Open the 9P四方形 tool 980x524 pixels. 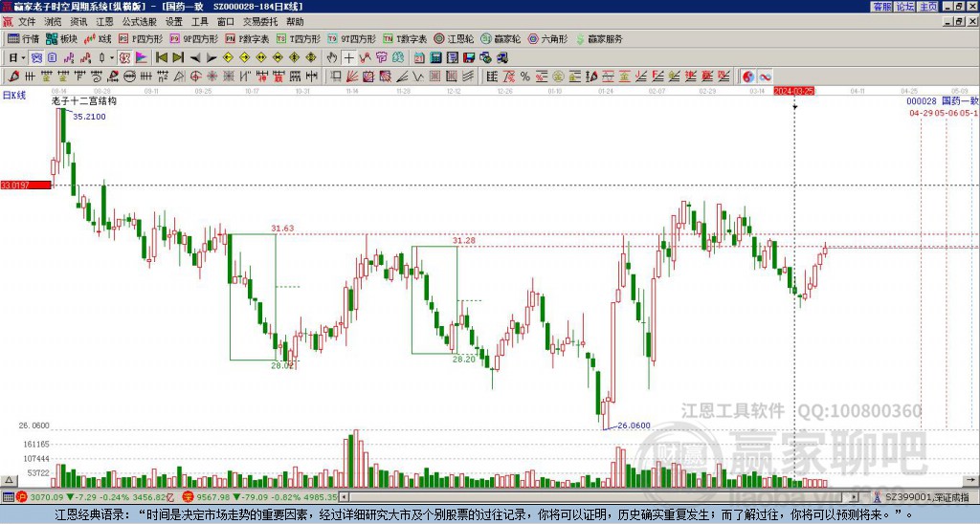[193, 38]
